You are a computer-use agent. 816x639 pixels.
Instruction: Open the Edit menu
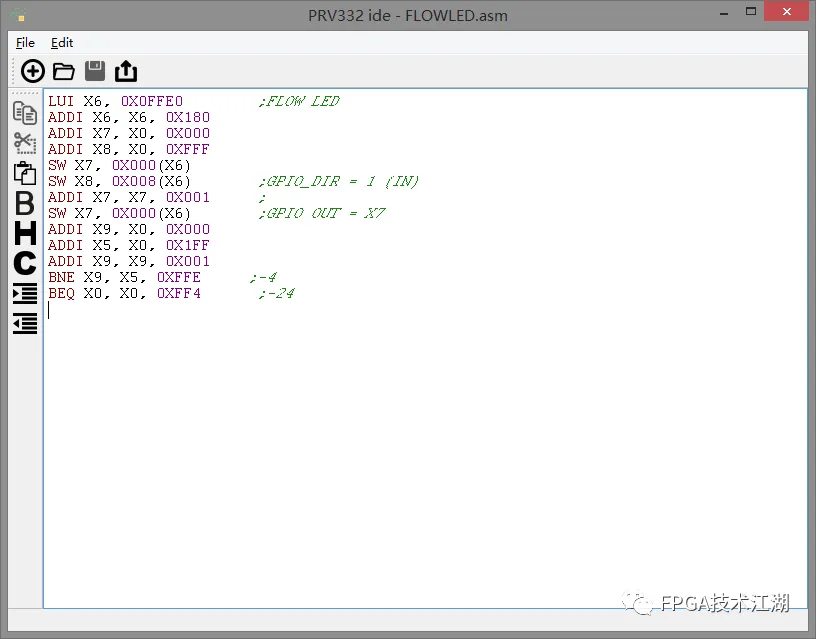[62, 43]
